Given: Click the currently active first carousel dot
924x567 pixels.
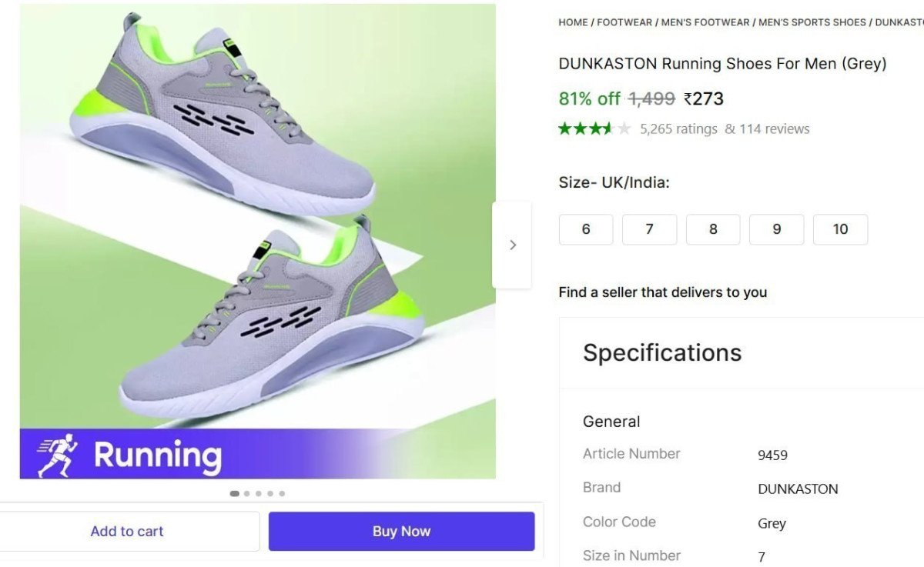Looking at the screenshot, I should pyautogui.click(x=235, y=494).
